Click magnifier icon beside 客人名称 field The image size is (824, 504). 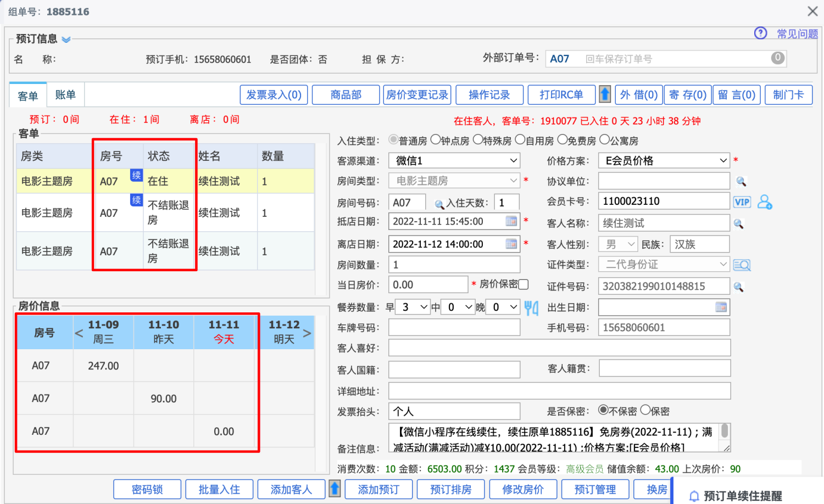(x=738, y=223)
